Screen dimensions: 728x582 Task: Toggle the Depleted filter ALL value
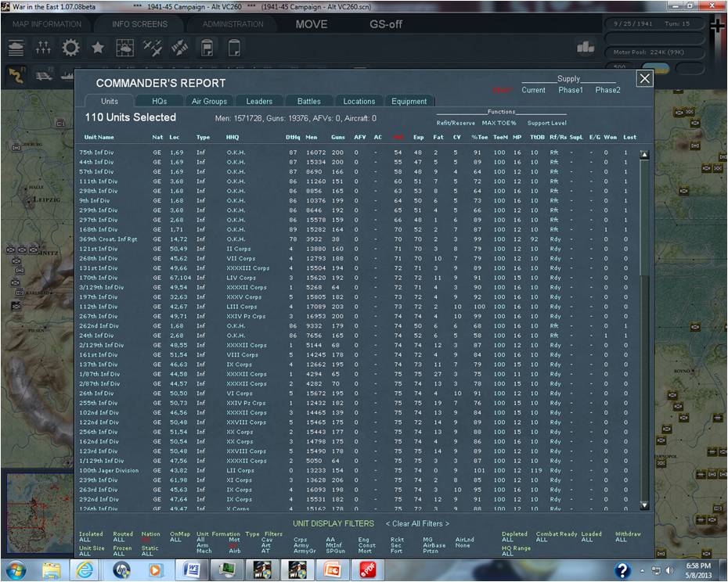(x=507, y=540)
